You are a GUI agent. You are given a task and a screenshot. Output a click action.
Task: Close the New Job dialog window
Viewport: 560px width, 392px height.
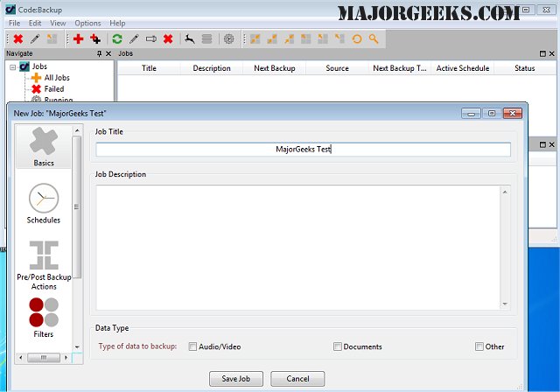click(x=513, y=114)
